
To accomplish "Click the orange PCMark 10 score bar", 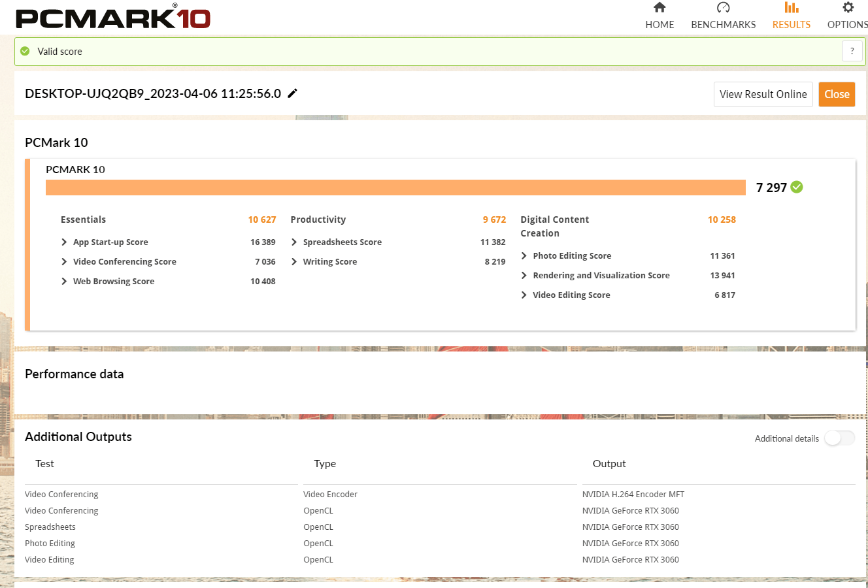I will 395,188.
